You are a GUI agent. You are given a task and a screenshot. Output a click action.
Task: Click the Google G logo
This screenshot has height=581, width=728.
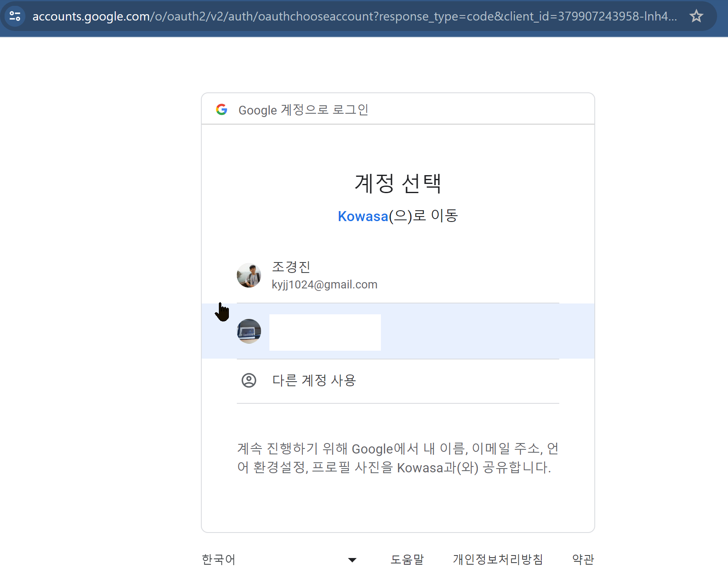tap(222, 110)
